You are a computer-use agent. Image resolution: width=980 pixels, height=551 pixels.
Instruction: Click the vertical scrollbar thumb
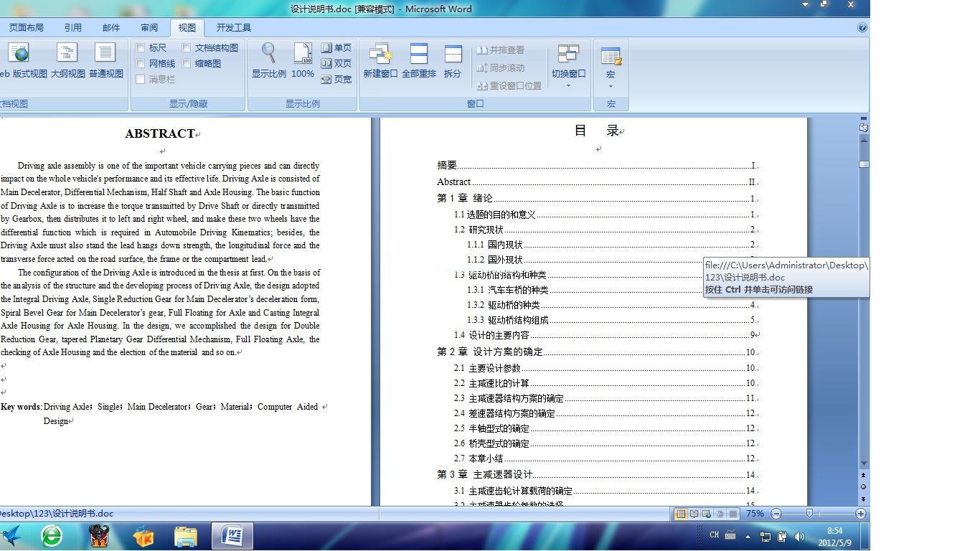click(864, 164)
